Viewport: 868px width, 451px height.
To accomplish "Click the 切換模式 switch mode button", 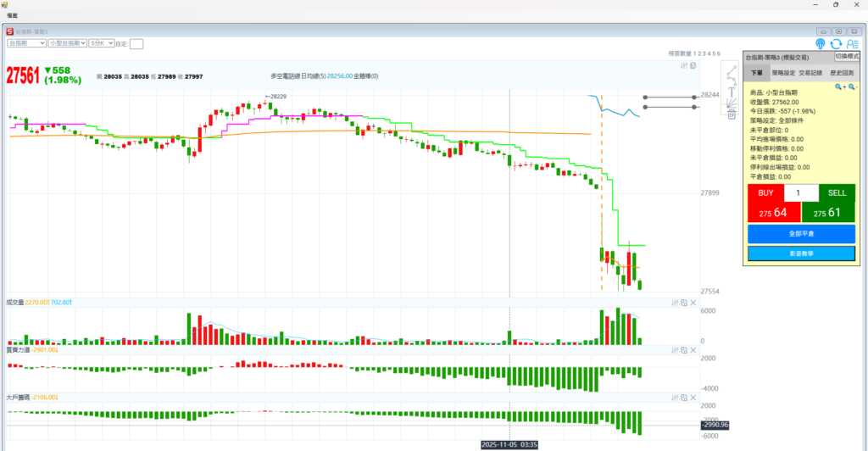I will (x=847, y=56).
